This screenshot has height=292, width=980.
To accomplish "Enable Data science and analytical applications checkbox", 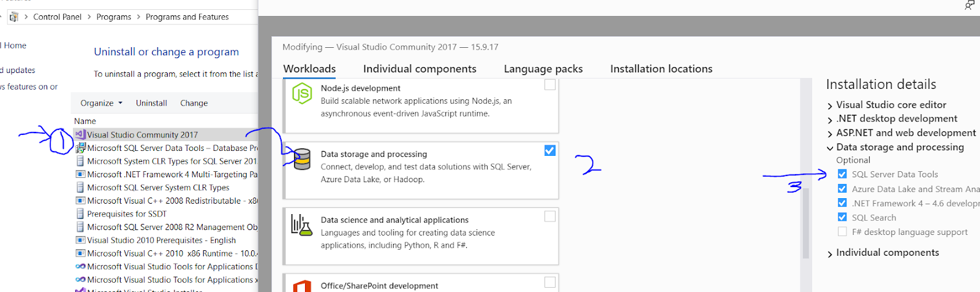I will pos(550,216).
